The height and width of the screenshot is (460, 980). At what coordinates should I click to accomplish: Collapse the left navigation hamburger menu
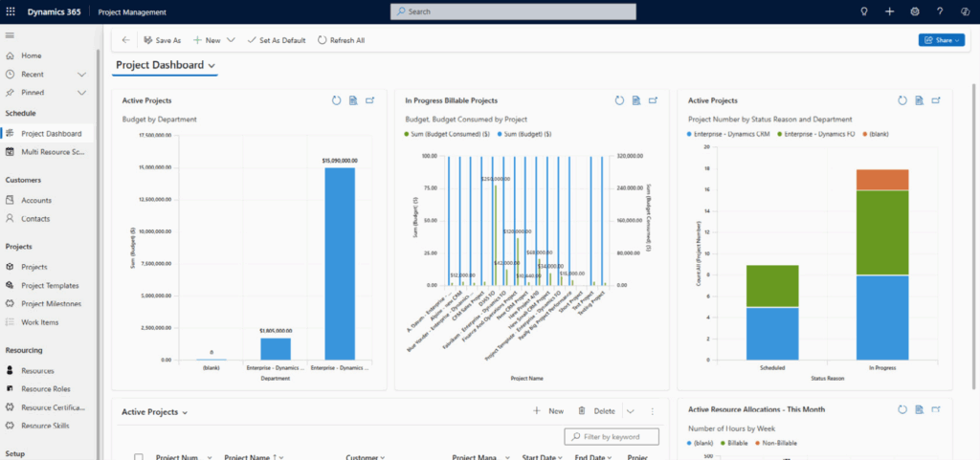click(x=10, y=35)
